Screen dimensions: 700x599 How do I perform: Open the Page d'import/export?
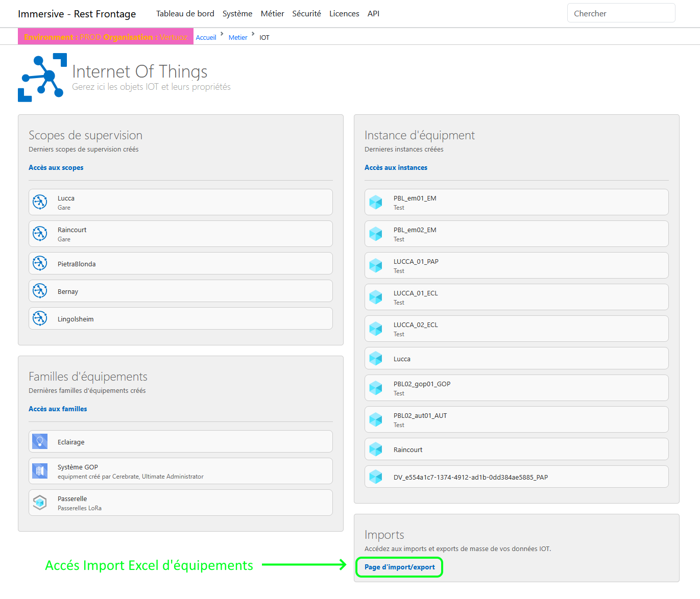399,567
